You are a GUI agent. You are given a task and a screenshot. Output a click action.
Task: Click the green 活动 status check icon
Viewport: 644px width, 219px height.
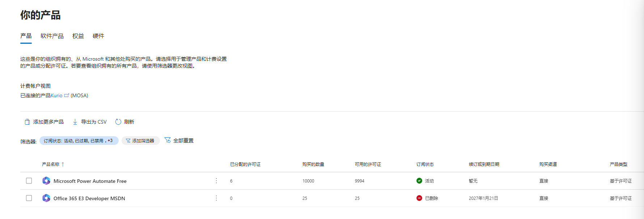tap(419, 181)
